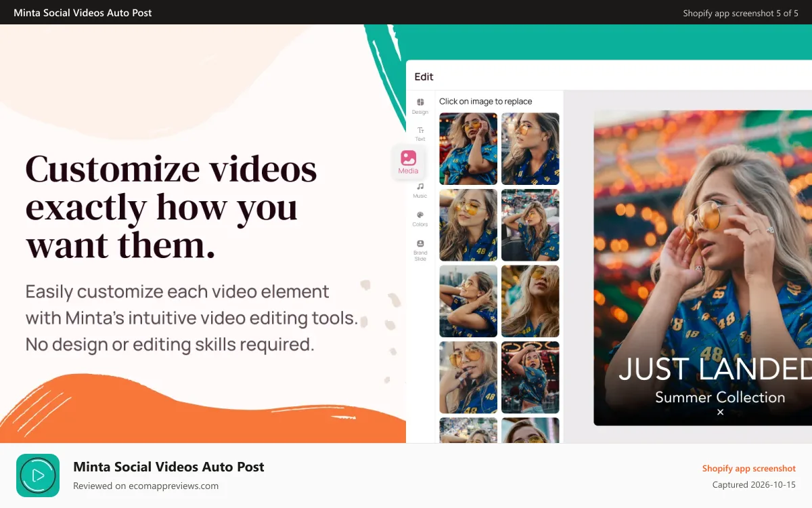The image size is (812, 508).
Task: Click the 'Captured 2026-10-15' date text
Action: coord(754,485)
